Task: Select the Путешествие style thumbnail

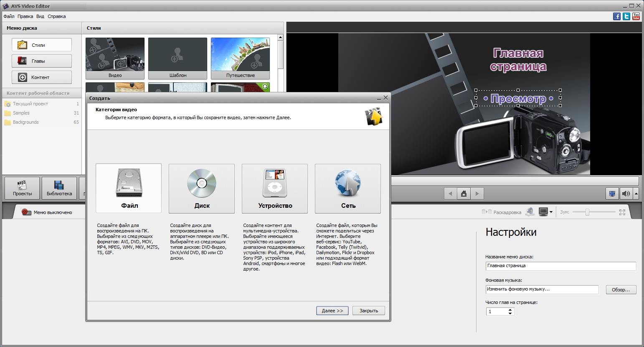Action: tap(240, 58)
